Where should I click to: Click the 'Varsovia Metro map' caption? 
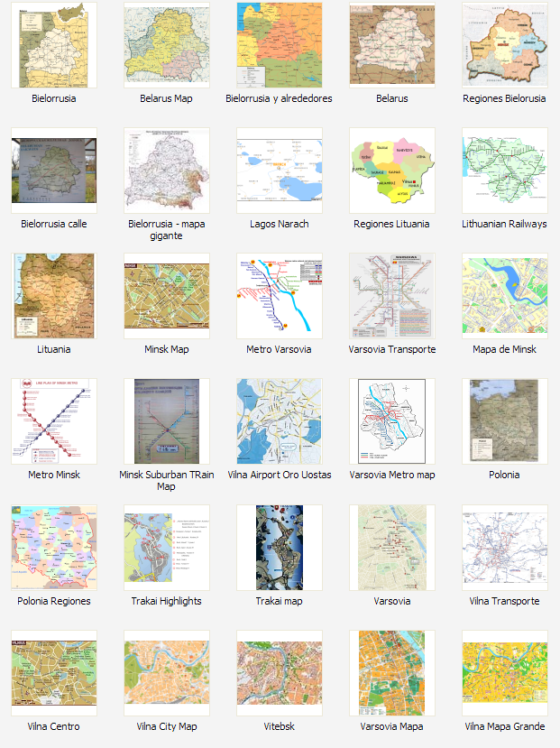click(x=391, y=475)
